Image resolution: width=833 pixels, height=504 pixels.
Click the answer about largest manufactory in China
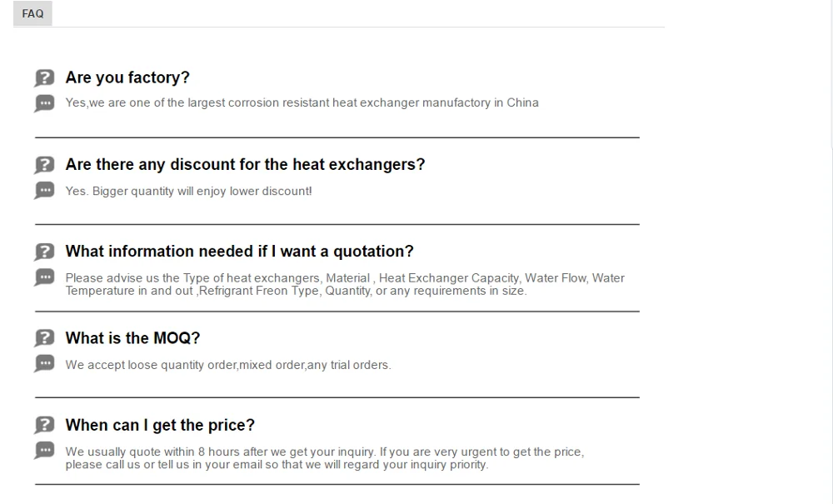[x=302, y=102]
